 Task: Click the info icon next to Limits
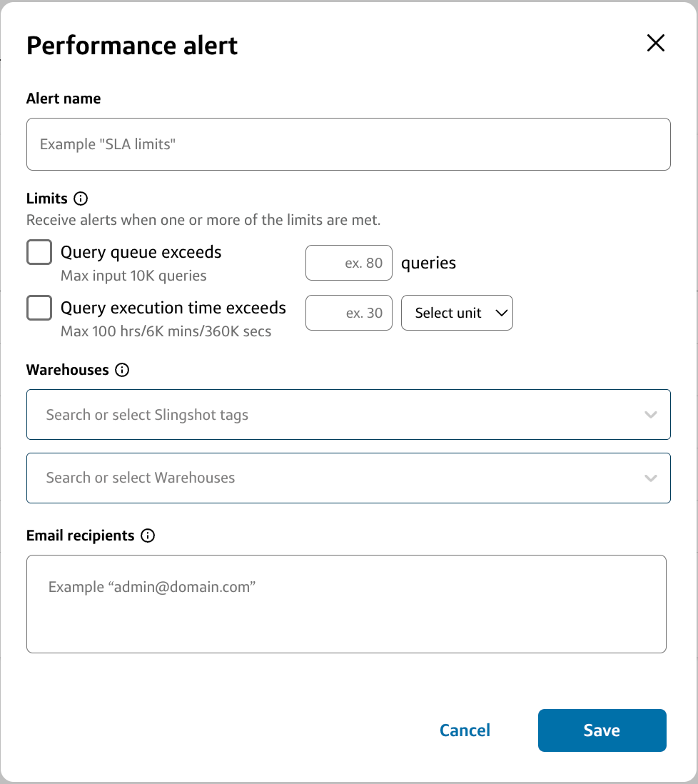coord(81,198)
